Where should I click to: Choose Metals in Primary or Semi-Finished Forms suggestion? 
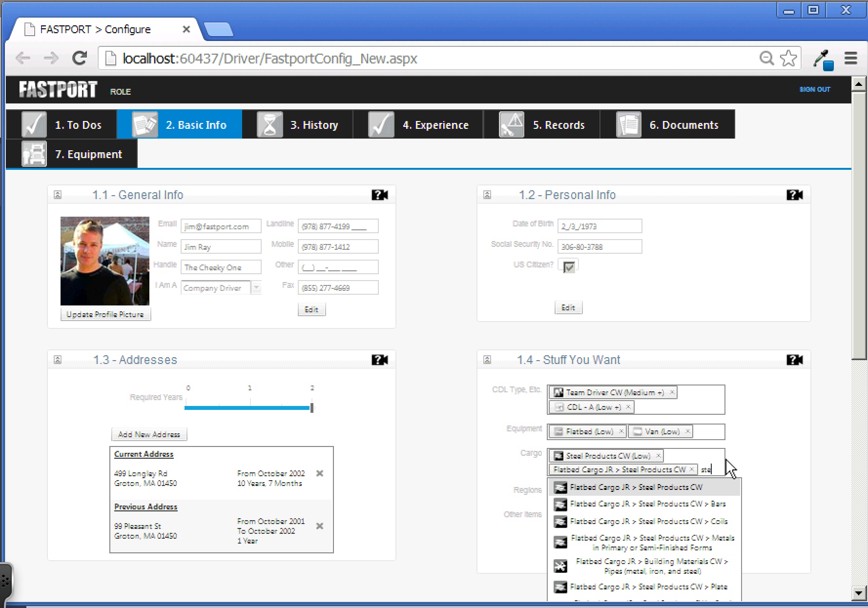[x=644, y=543]
